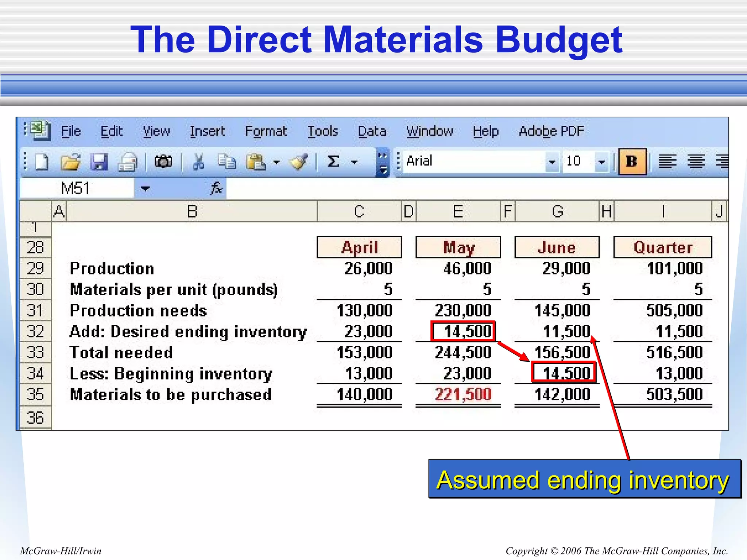
Task: Open the View menu
Action: tap(156, 131)
